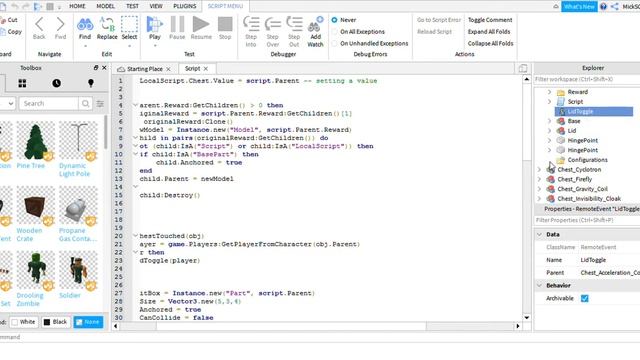Expand the Chest_Invisibility_Cloak model
The height and width of the screenshot is (360, 640).
(x=540, y=199)
